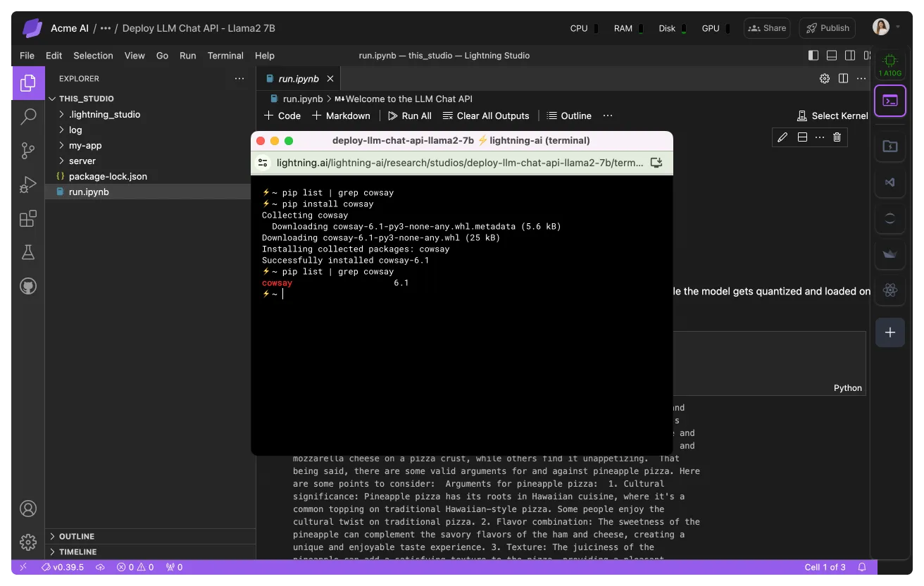The width and height of the screenshot is (924, 586).
Task: Edit the cell with pencil icon
Action: pos(782,137)
